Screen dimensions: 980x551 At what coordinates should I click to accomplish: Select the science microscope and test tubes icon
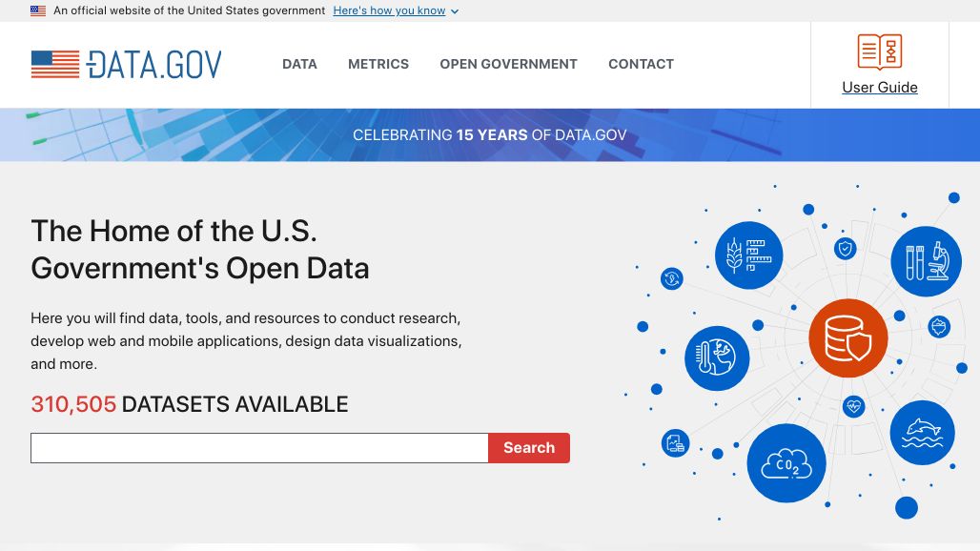click(927, 261)
